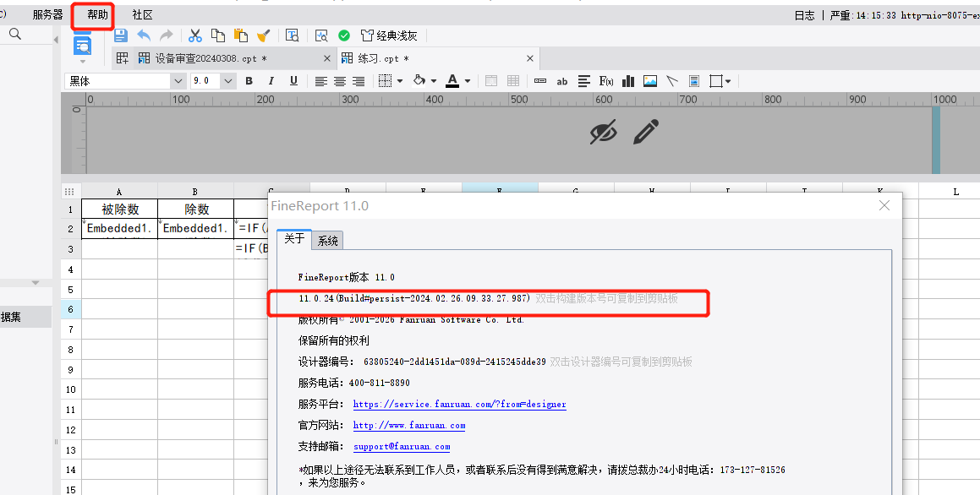Click the merge cells toolbar icon

(491, 80)
